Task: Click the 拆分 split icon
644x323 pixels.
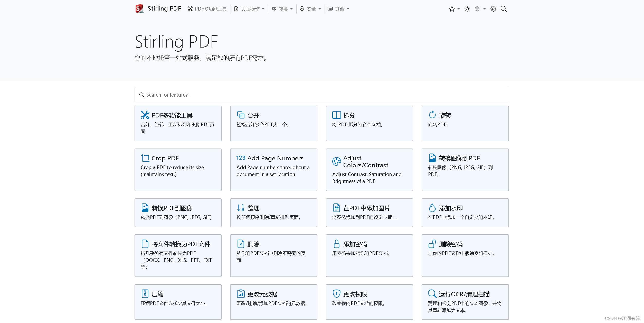Action: [x=336, y=115]
